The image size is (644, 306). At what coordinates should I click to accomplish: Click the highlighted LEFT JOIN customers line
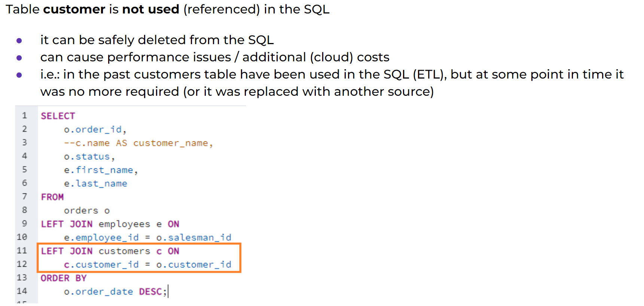tap(110, 251)
